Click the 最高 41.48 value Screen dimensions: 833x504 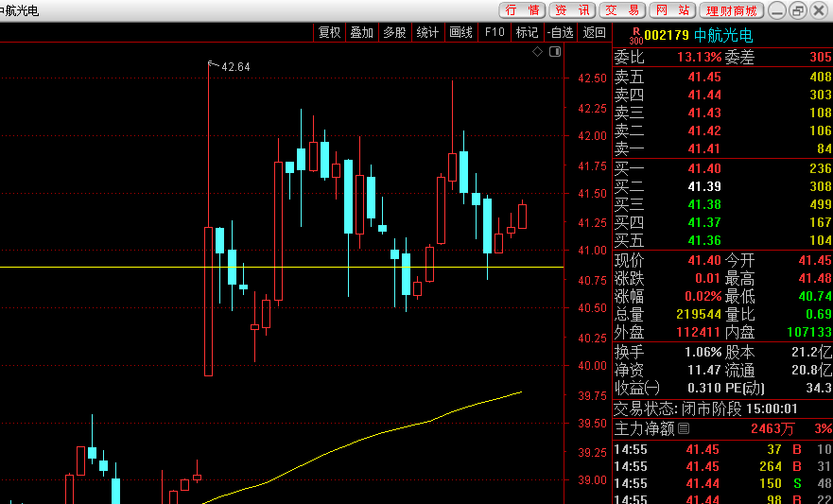tap(815, 278)
